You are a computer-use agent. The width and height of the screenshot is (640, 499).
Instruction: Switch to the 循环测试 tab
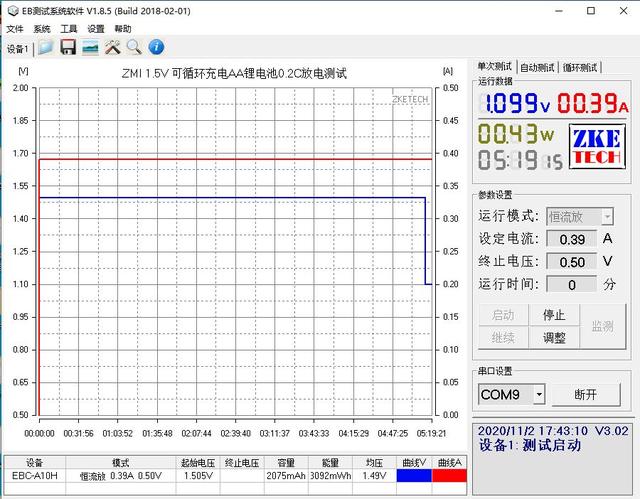click(580, 67)
